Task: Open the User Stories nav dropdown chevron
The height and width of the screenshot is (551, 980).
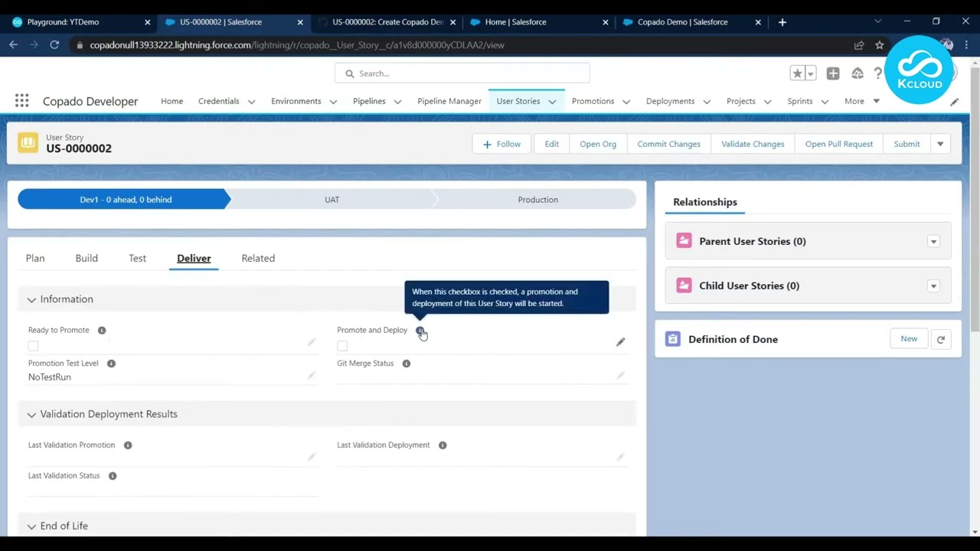Action: click(x=552, y=102)
